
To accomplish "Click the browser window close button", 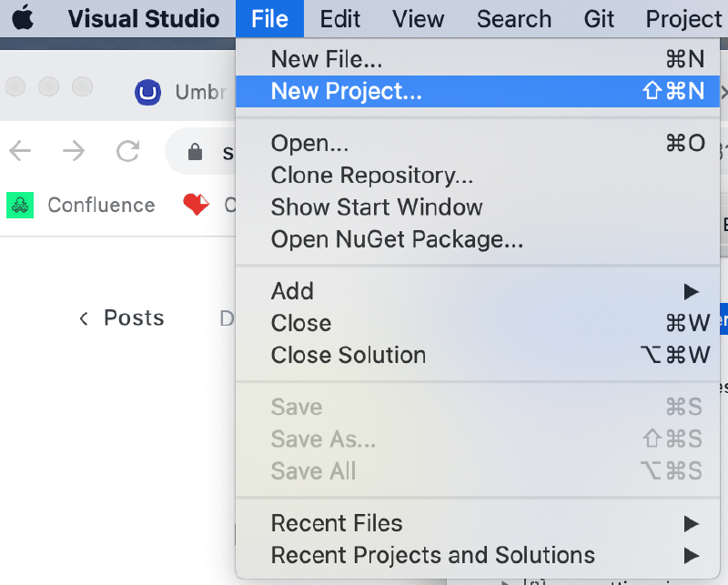I will coord(15,86).
